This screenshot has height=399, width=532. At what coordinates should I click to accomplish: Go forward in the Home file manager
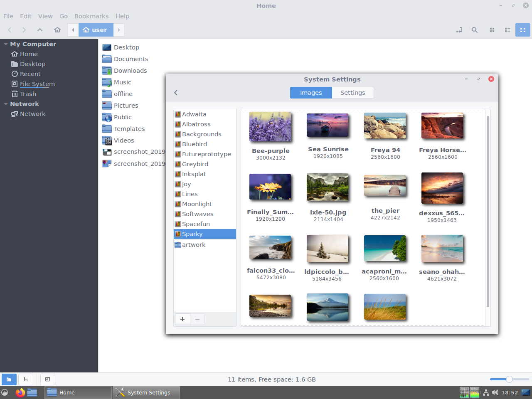tap(24, 30)
